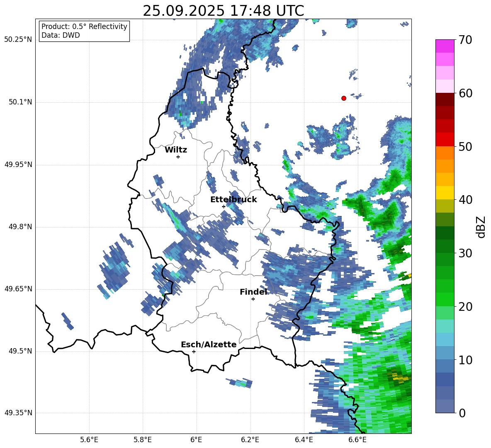
Task: Click the Esch/Alzette city label
Action: [x=209, y=345]
